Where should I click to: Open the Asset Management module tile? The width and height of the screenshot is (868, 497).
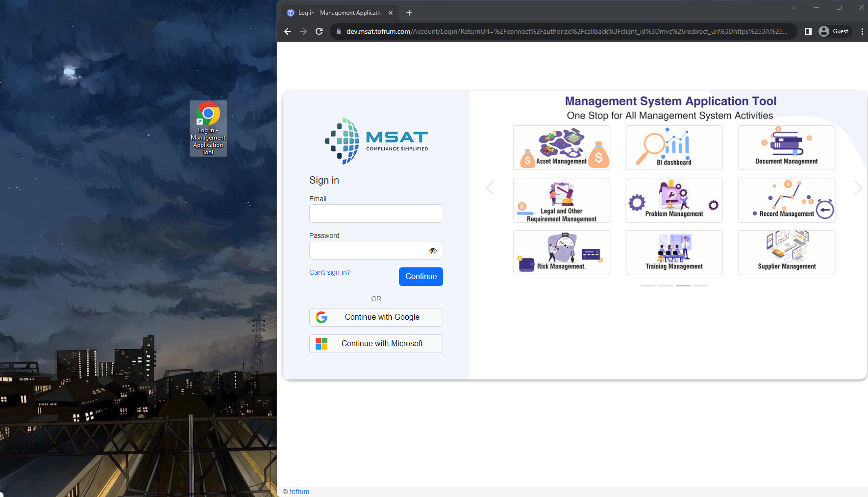561,147
